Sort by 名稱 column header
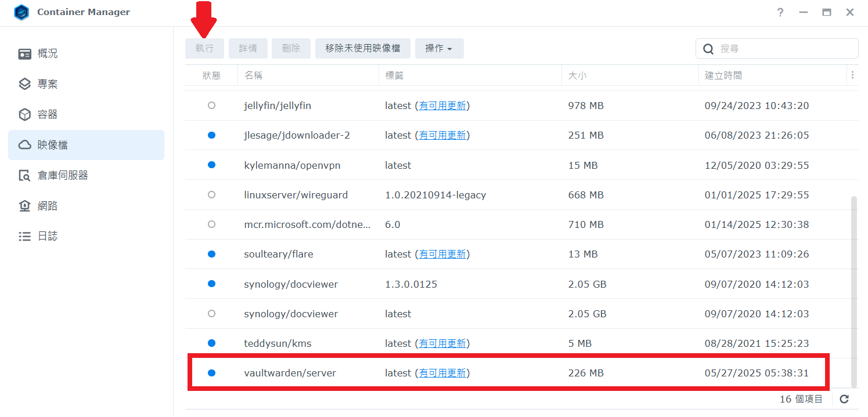This screenshot has width=868, height=417. [x=308, y=75]
